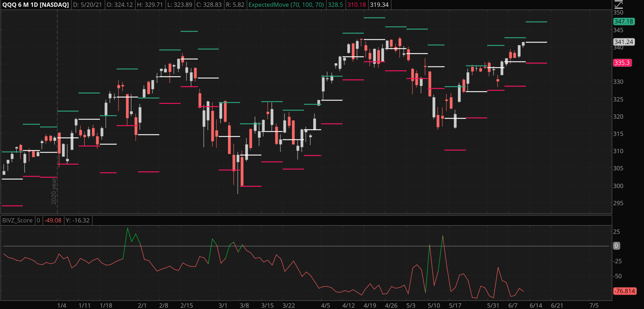Click the 295 price axis label
Viewport: 644px width, 309px height.
[618, 203]
